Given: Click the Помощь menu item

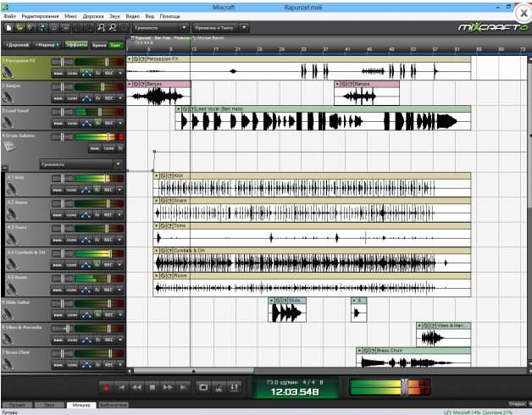Looking at the screenshot, I should tap(169, 16).
